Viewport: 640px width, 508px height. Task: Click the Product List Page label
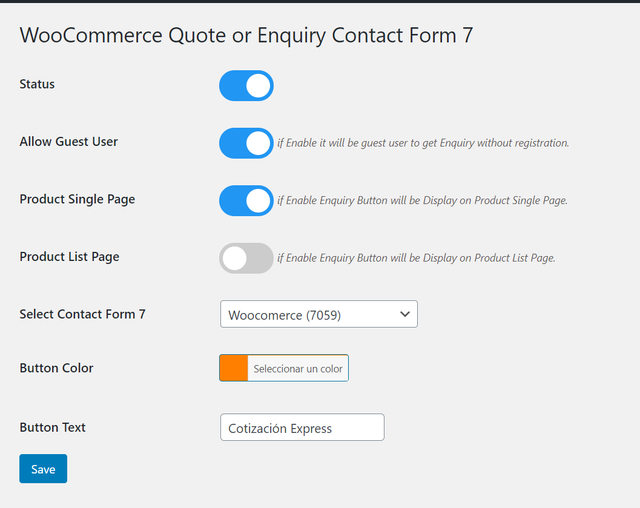click(x=69, y=257)
